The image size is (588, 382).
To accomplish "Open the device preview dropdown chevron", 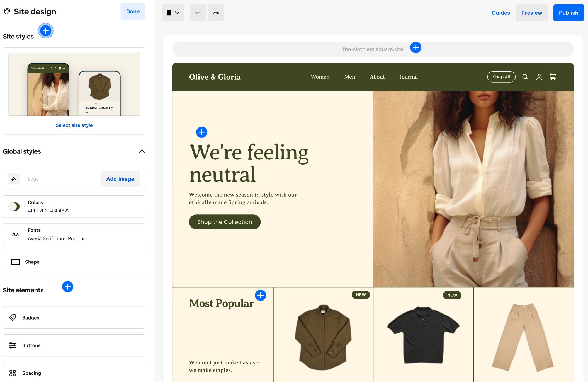I will [178, 13].
